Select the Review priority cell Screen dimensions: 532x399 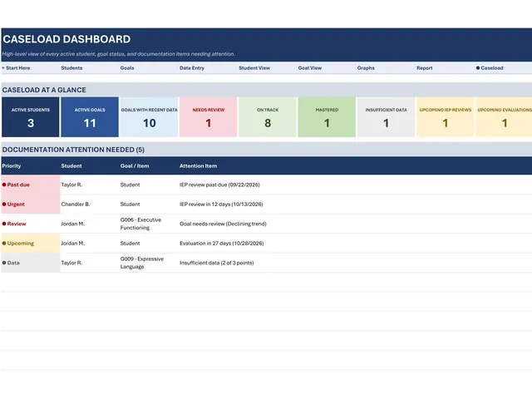(31, 224)
